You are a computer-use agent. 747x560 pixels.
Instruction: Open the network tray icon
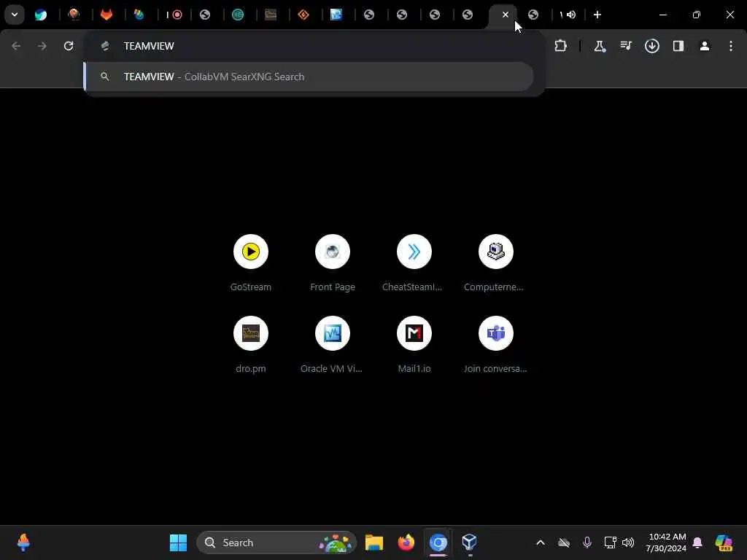click(x=611, y=542)
